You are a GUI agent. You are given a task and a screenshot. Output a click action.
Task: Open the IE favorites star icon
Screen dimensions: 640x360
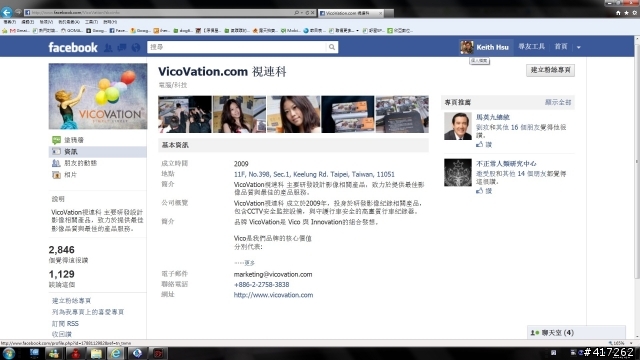[627, 13]
